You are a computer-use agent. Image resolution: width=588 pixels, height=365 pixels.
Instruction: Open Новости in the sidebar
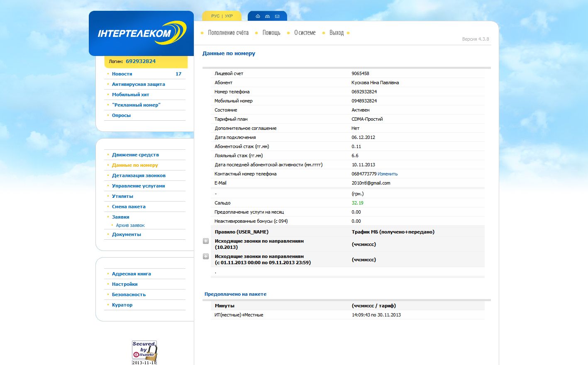122,74
